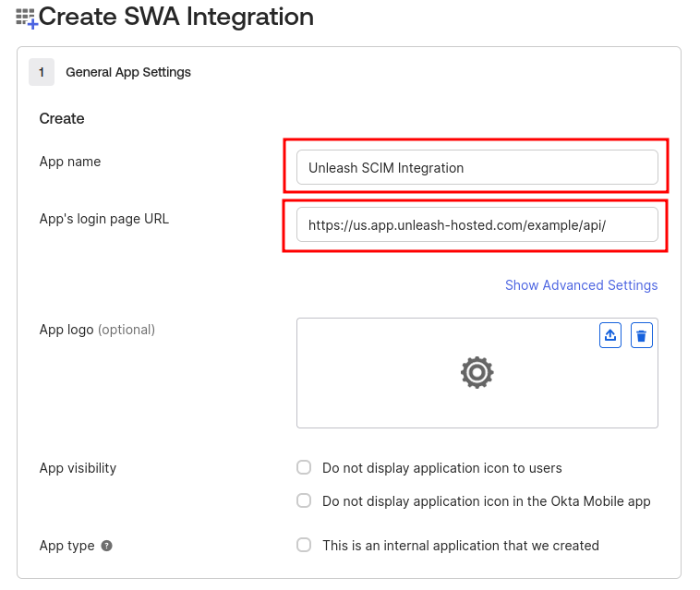Toggle hiding the icon in Okta Mobile app
The width and height of the screenshot is (700, 590).
coord(304,501)
